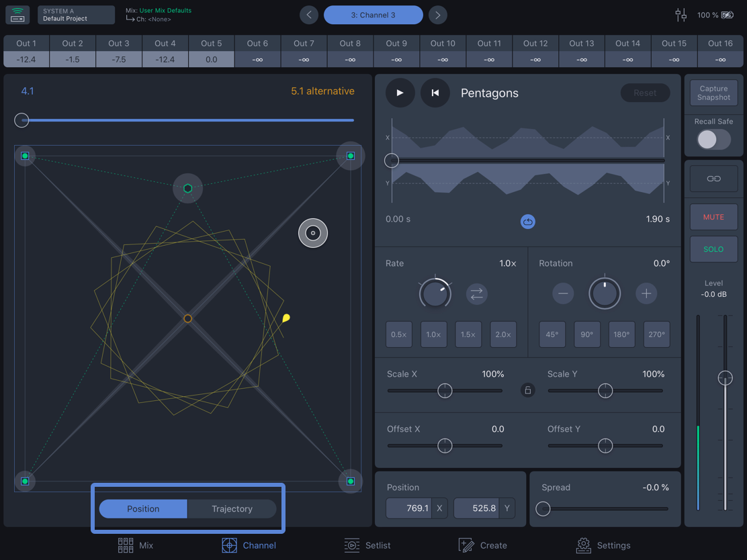Viewport: 747px width, 560px height.
Task: Set rate to 0.5x
Action: (x=399, y=334)
